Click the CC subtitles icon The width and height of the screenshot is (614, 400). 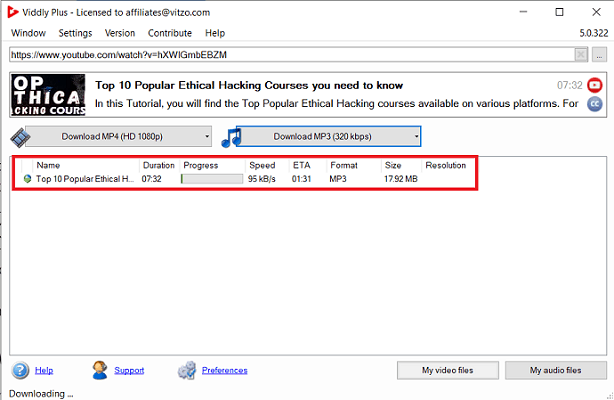point(594,104)
